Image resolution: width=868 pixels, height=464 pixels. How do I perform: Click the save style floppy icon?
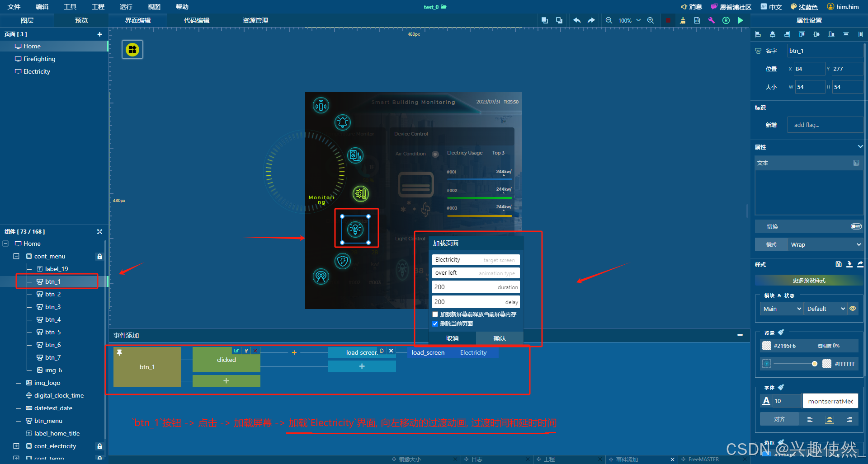839,264
